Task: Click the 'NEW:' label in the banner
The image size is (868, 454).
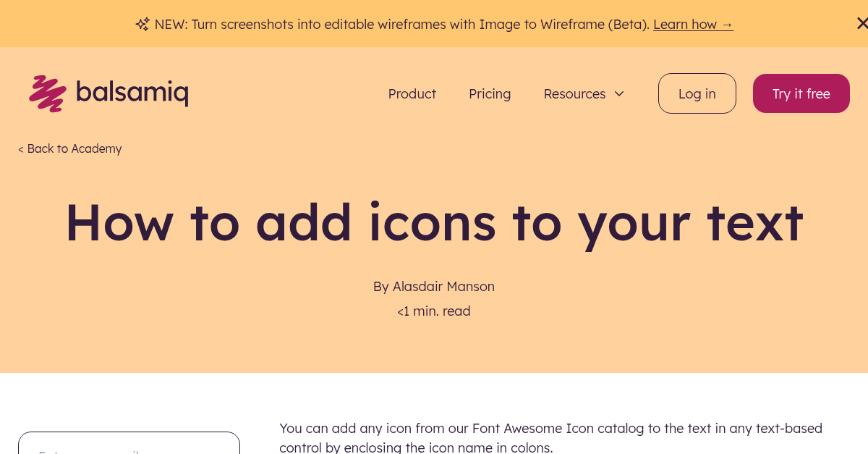Action: coord(171,25)
